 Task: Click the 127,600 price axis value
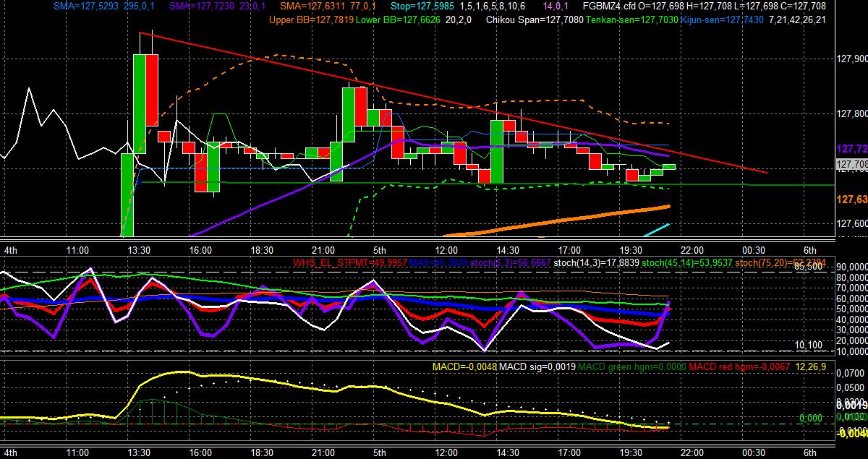tap(851, 223)
